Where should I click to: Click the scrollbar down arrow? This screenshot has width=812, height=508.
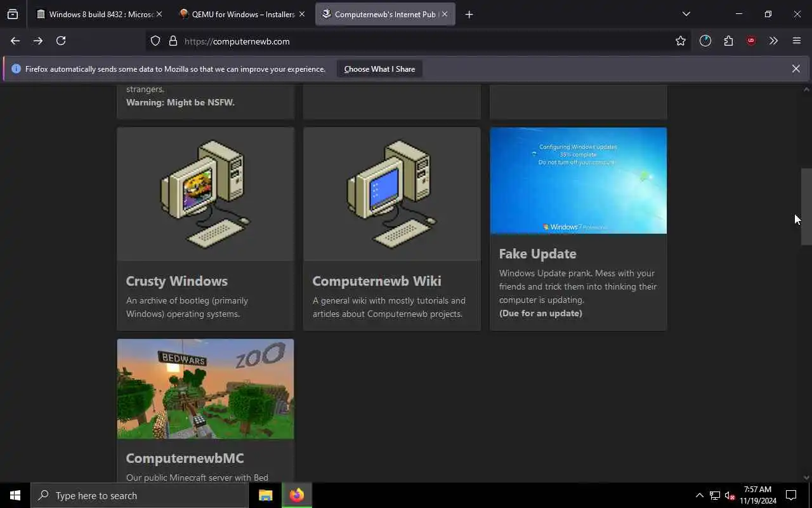(x=806, y=478)
